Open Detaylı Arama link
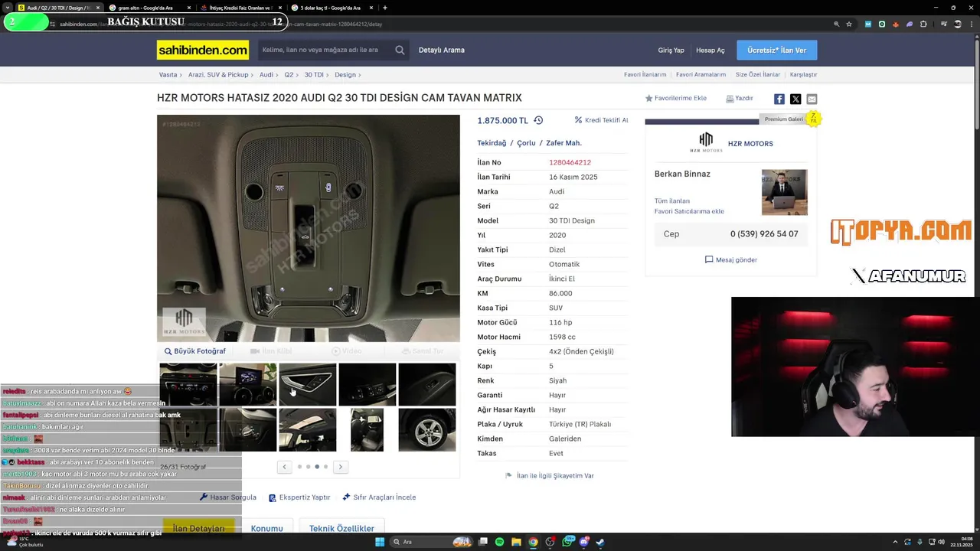This screenshot has height=551, width=980. (x=442, y=51)
